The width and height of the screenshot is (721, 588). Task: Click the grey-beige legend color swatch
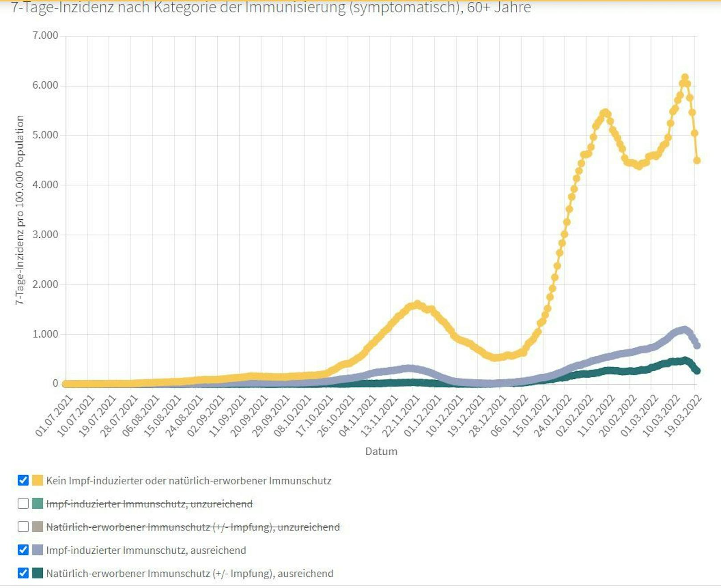pyautogui.click(x=37, y=526)
